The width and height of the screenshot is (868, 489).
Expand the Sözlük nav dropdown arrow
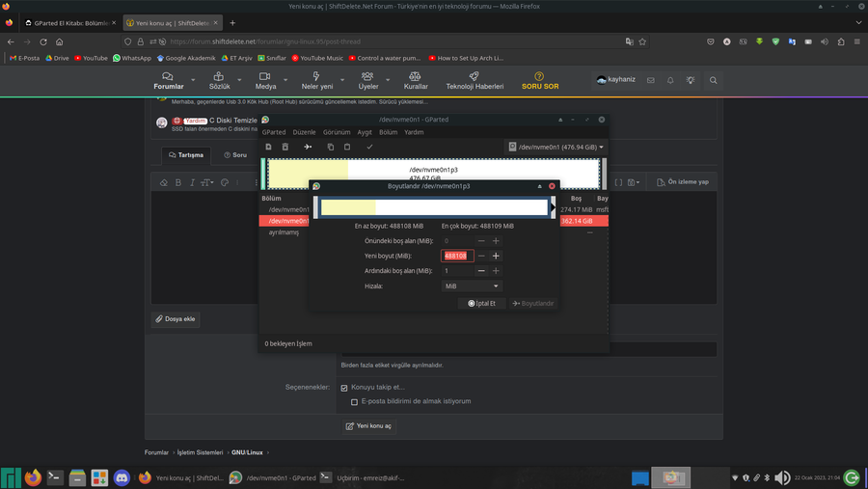click(x=239, y=80)
